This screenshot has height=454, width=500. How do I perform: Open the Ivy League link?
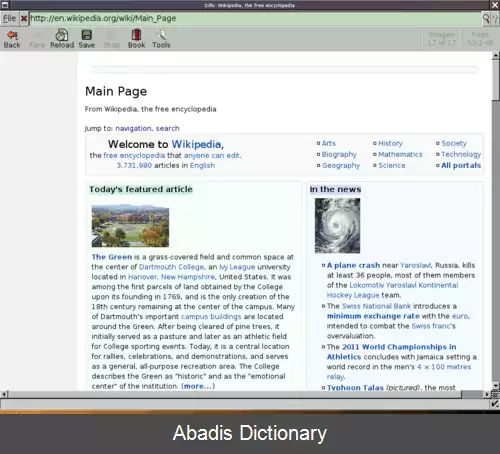[237, 267]
